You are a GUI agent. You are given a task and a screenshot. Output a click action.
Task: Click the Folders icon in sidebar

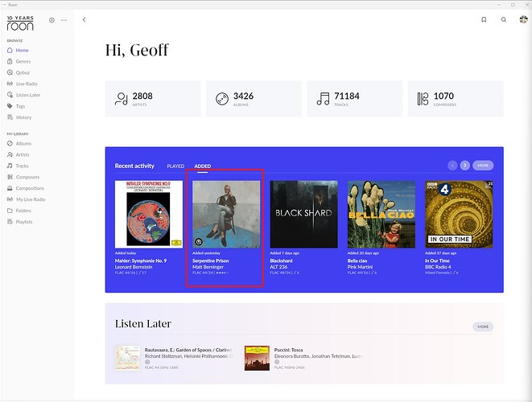(x=10, y=211)
